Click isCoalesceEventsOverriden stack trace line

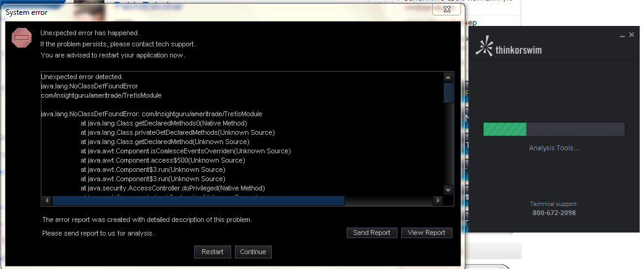pyautogui.click(x=185, y=151)
